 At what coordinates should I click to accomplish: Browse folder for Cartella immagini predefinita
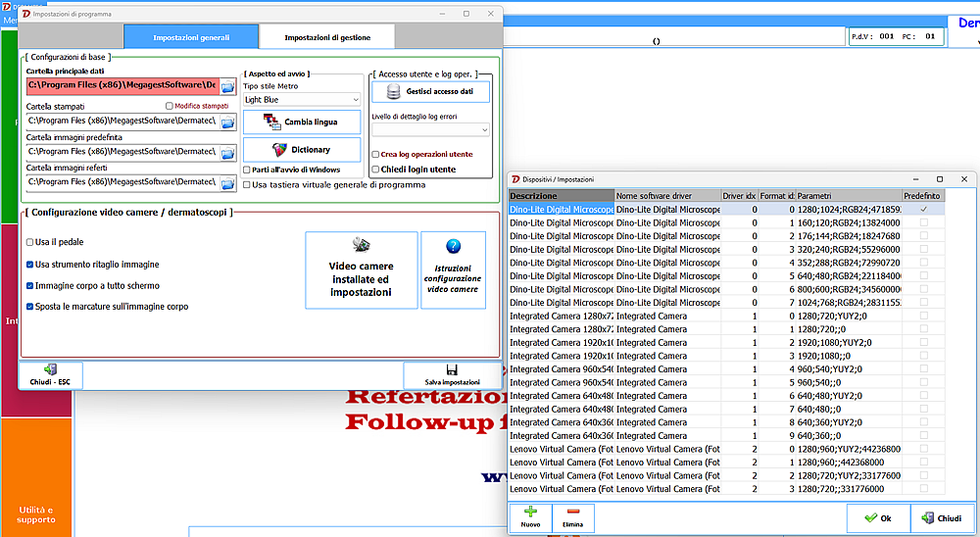(227, 153)
